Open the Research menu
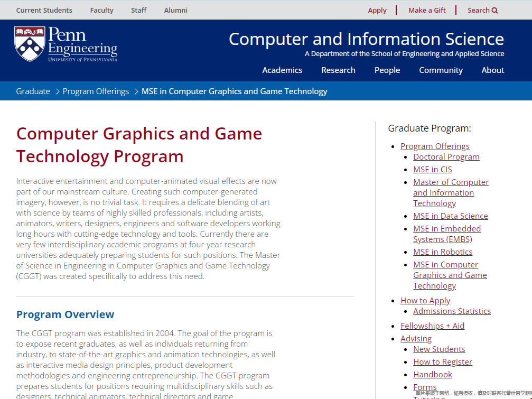 point(338,70)
